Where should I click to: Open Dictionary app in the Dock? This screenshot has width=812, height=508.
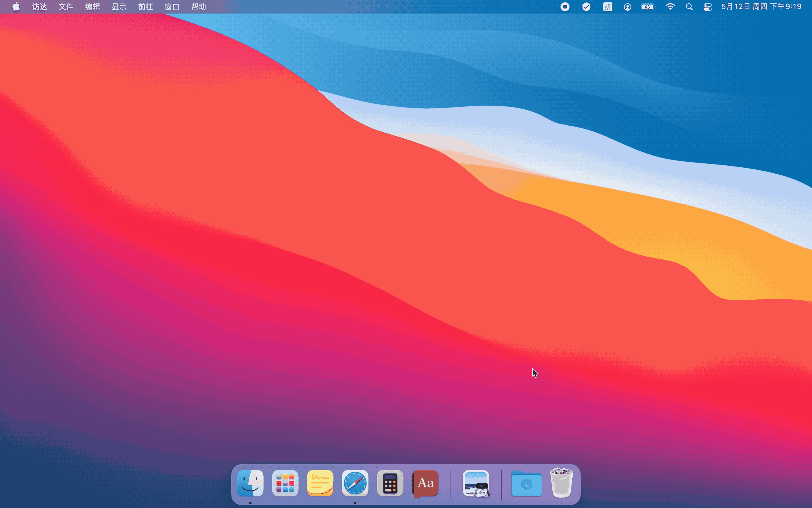(425, 483)
